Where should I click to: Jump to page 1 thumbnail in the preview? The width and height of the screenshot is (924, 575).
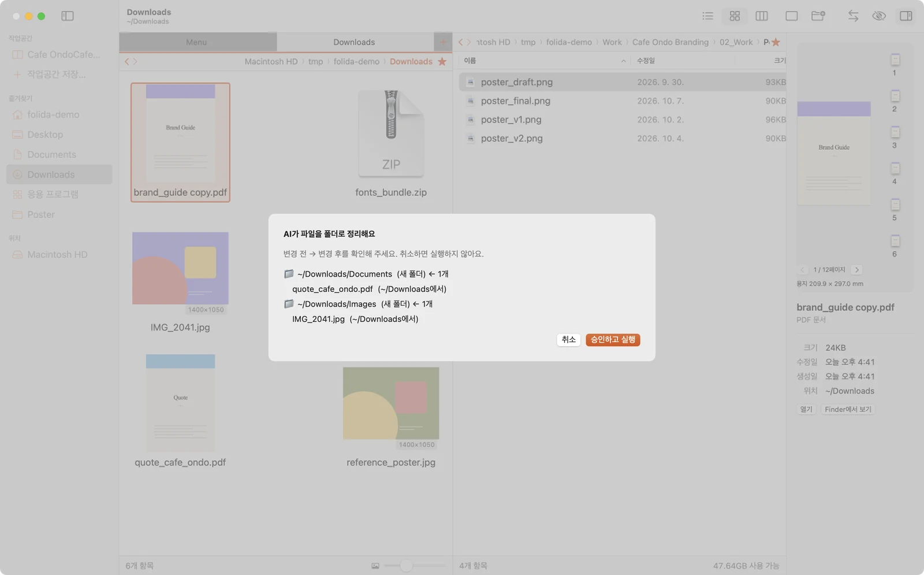pyautogui.click(x=895, y=60)
